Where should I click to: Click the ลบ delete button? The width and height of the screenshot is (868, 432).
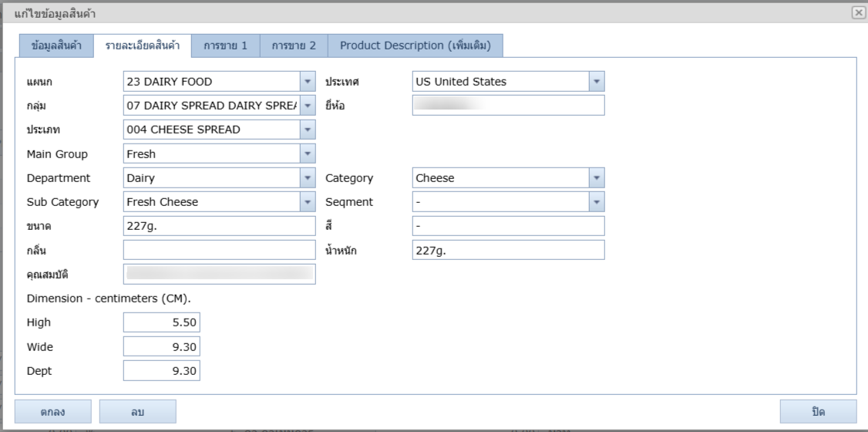click(x=137, y=412)
